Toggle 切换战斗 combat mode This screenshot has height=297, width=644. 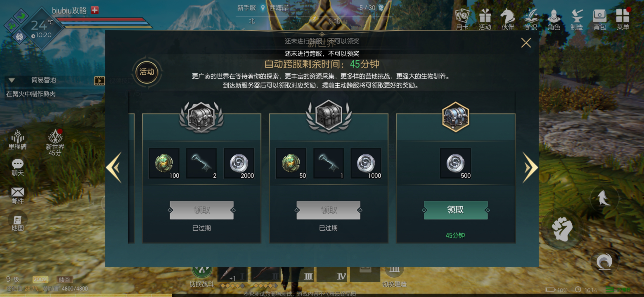click(x=202, y=276)
